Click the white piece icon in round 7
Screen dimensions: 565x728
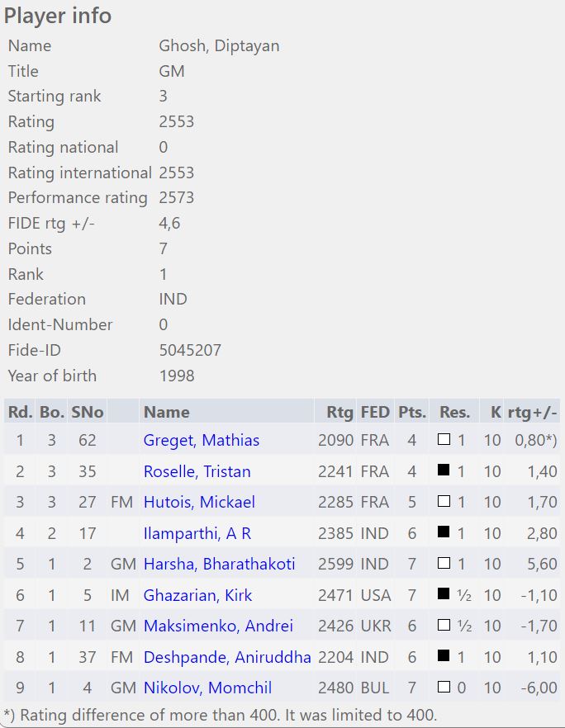pyautogui.click(x=444, y=625)
